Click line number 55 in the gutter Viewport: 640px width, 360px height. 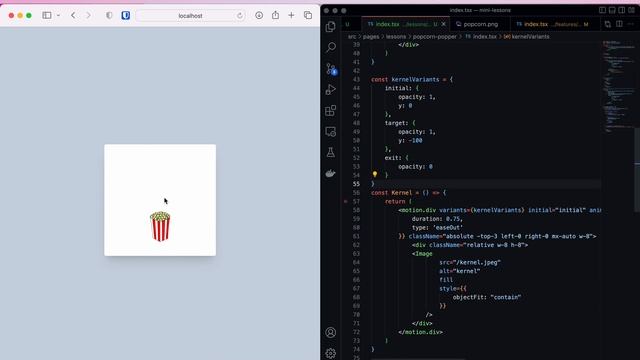(x=356, y=184)
